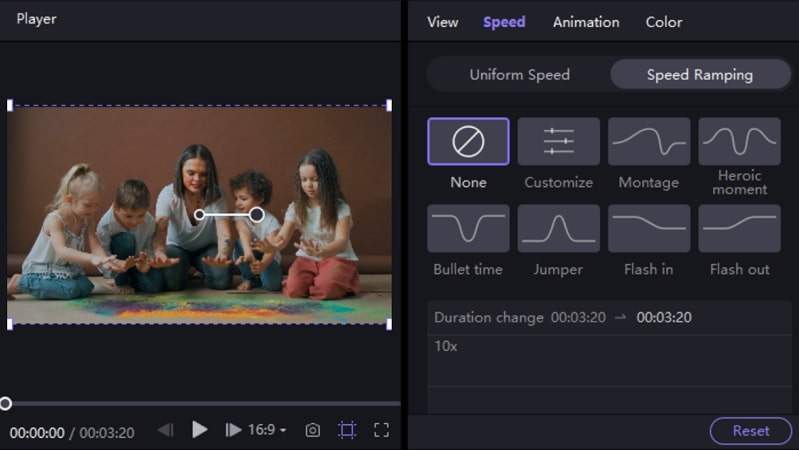Viewport: 799px width, 450px height.
Task: Click the playback progress slider handle
Action: (5, 404)
